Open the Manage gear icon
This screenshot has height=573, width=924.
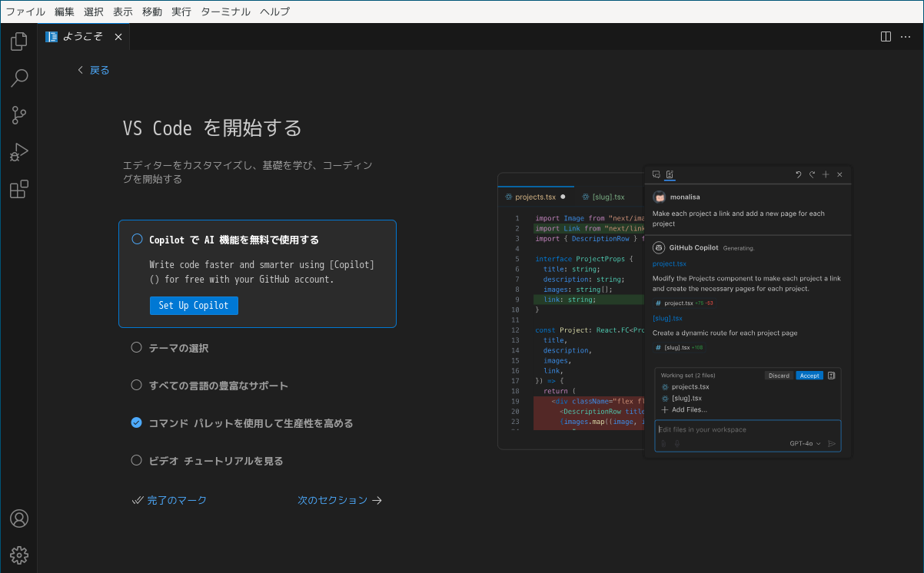19,555
